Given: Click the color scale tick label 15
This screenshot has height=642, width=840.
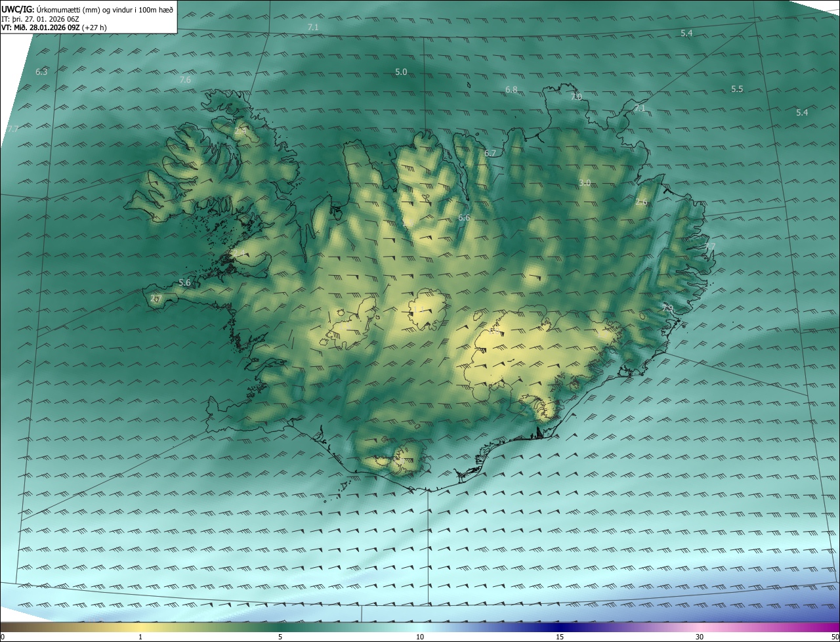Looking at the screenshot, I should [560, 637].
